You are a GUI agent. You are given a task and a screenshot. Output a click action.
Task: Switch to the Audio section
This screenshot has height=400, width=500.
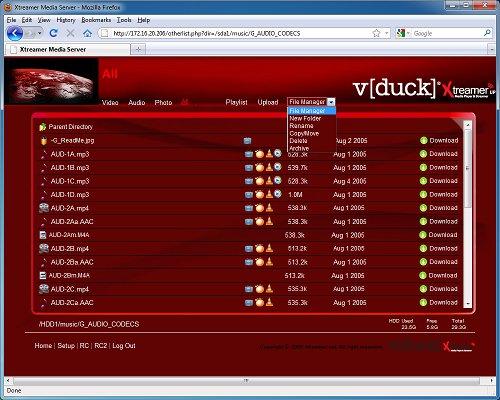tap(136, 103)
